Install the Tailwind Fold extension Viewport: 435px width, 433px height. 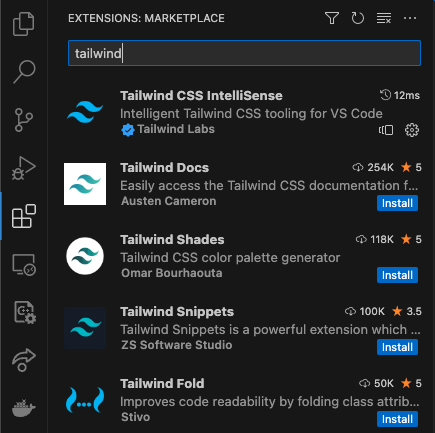(397, 419)
